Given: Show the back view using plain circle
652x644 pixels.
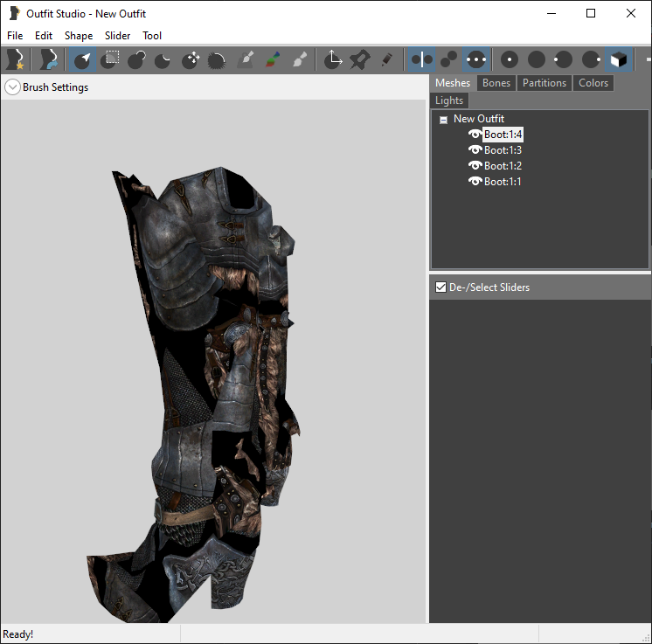Looking at the screenshot, I should tap(537, 59).
